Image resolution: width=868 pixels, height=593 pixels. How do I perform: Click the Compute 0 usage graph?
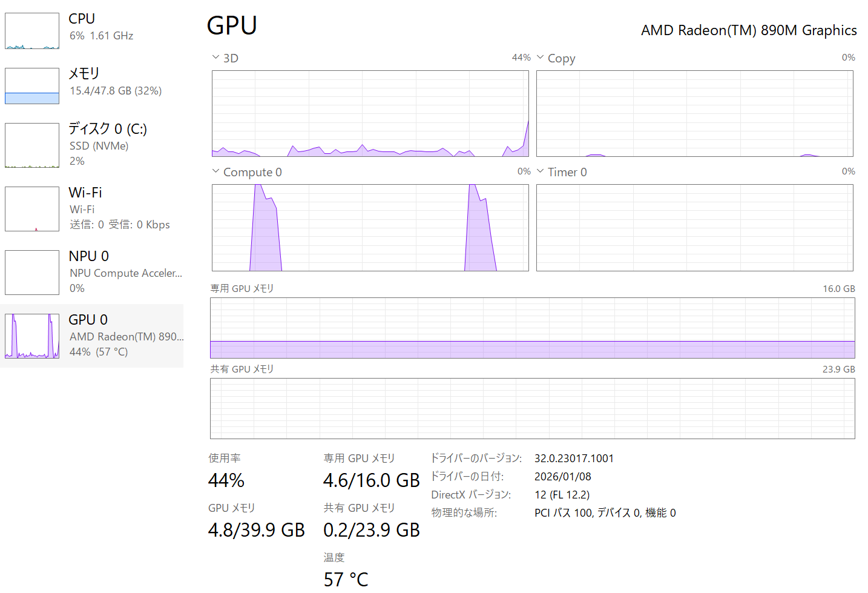coord(370,227)
